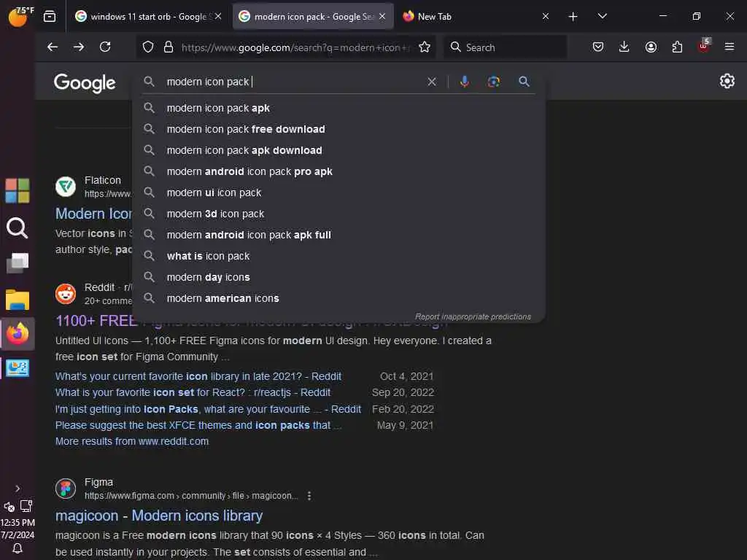Clear the Google search box with X
Image resolution: width=747 pixels, height=560 pixels.
(432, 82)
